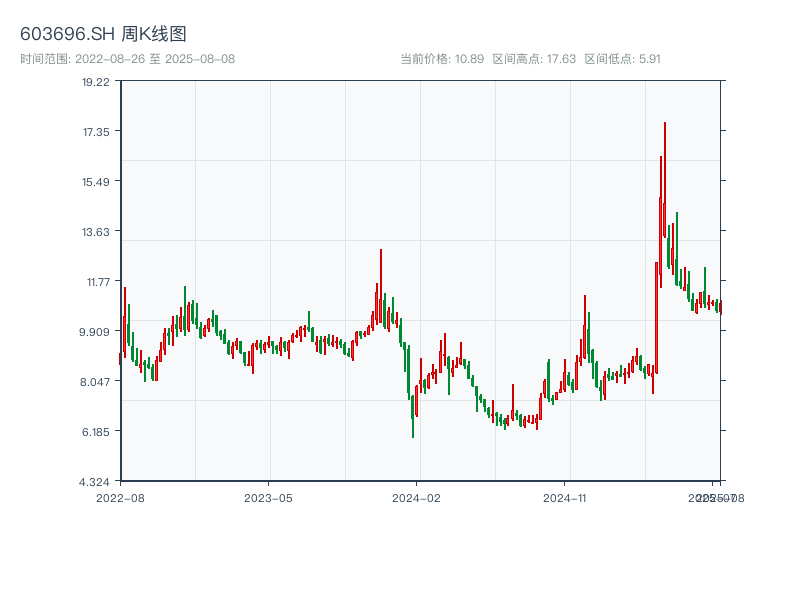800x600 pixels.
Task: Click the y-axis value 17.35
Action: click(x=96, y=132)
